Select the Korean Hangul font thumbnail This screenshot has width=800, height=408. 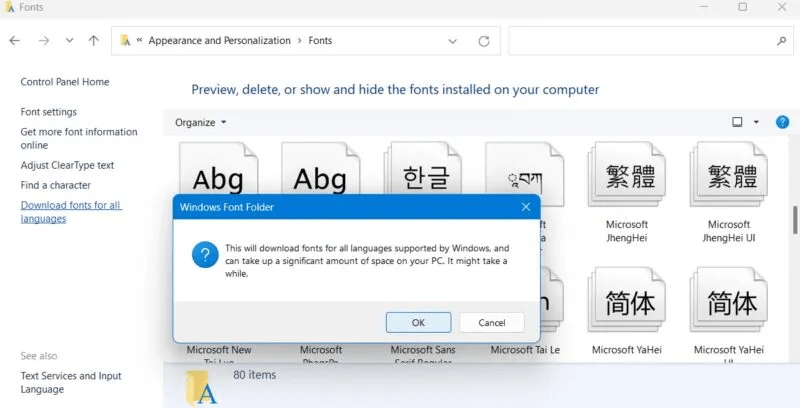pyautogui.click(x=423, y=168)
